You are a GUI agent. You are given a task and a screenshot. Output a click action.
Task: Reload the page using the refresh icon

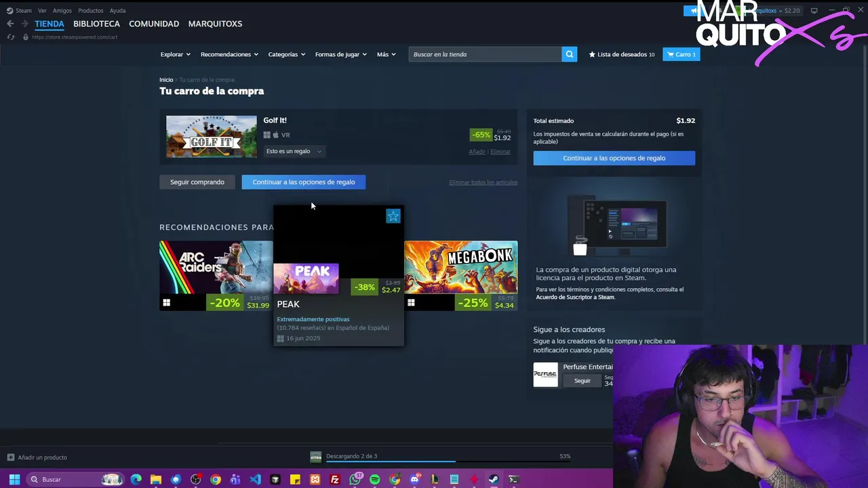10,37
